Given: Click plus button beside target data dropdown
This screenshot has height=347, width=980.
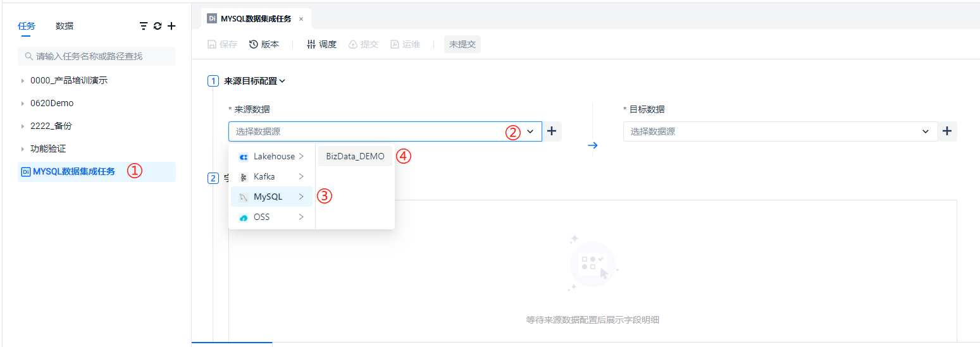Looking at the screenshot, I should pos(947,131).
